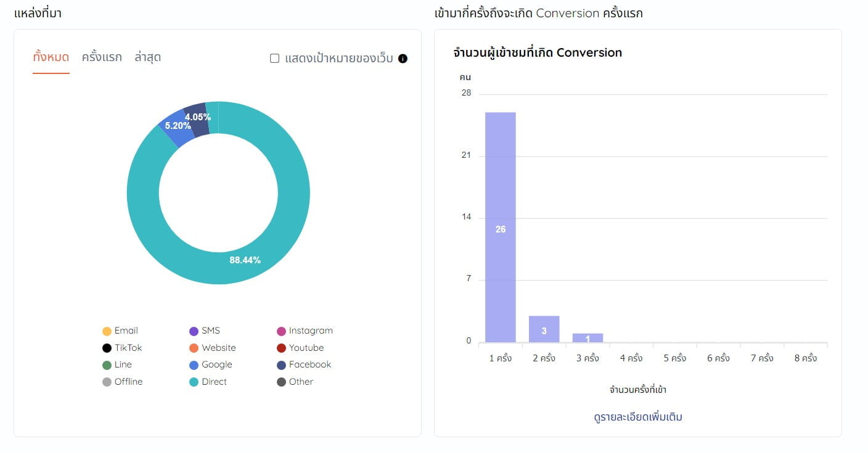Switch to the ครั้งแรก tab
This screenshot has height=452, width=868.
[x=101, y=56]
